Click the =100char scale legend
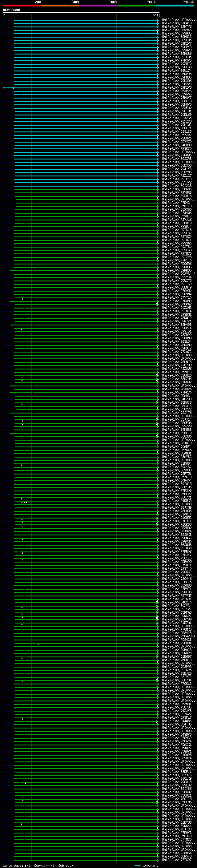The width and height of the screenshot is (197, 868). (146, 865)
